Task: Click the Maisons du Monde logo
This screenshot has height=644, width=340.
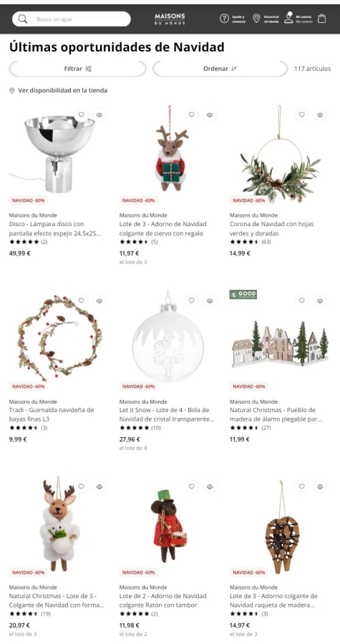Action: (x=170, y=19)
